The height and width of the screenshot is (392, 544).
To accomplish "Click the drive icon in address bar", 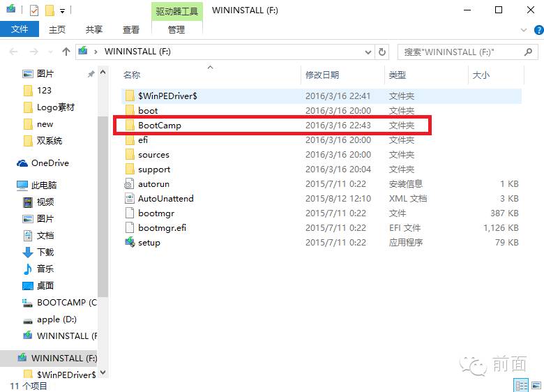I will (x=83, y=51).
